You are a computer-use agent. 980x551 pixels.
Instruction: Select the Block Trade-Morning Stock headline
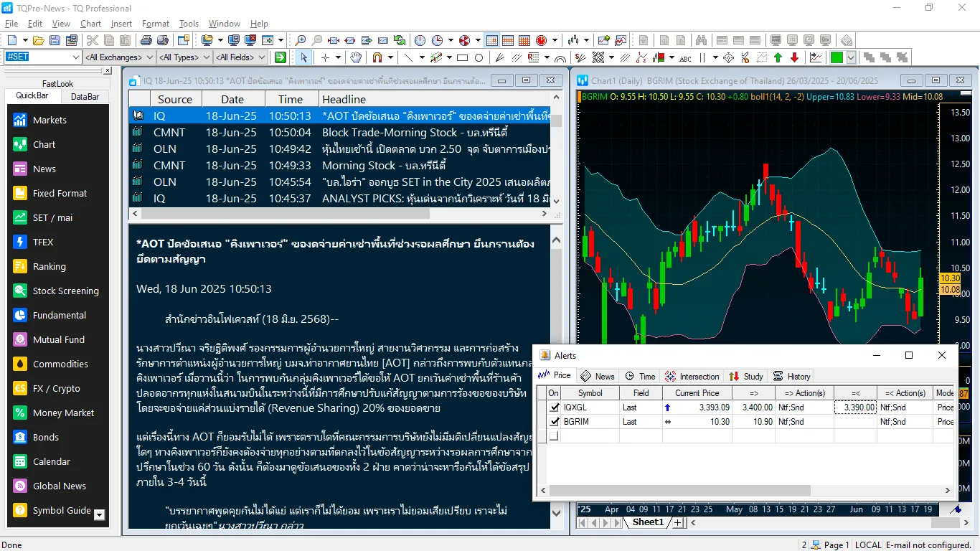click(415, 132)
